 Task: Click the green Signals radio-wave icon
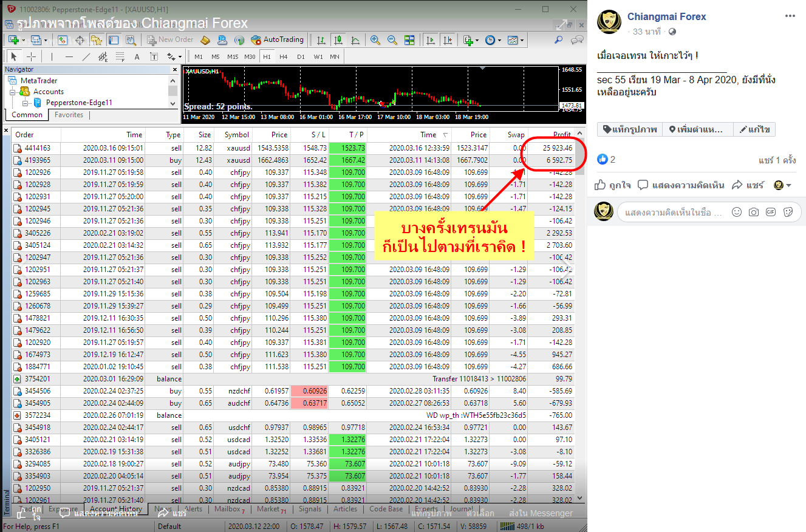239,40
